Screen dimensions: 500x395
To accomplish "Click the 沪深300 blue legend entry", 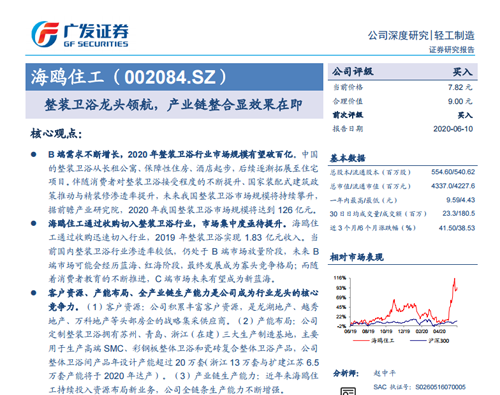I will 430,341.
